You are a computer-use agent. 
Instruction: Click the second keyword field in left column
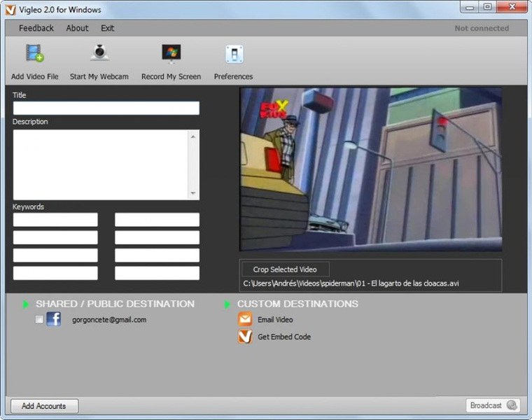[x=55, y=237]
